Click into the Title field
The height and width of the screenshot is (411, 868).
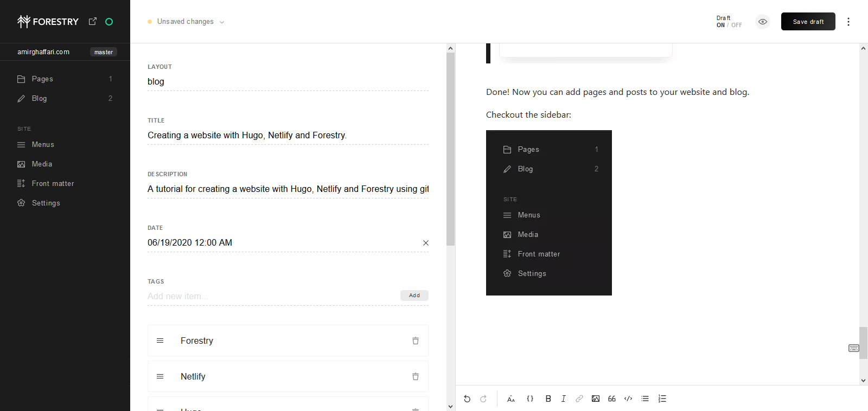(288, 136)
